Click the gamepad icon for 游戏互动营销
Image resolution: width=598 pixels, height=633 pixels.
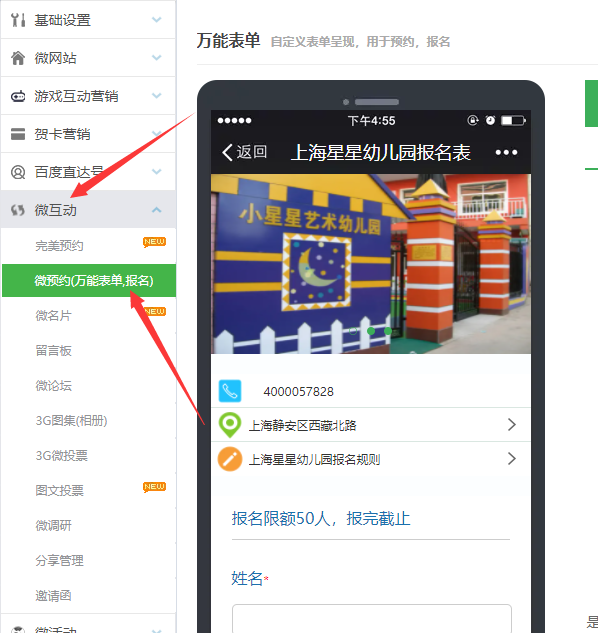(x=18, y=96)
